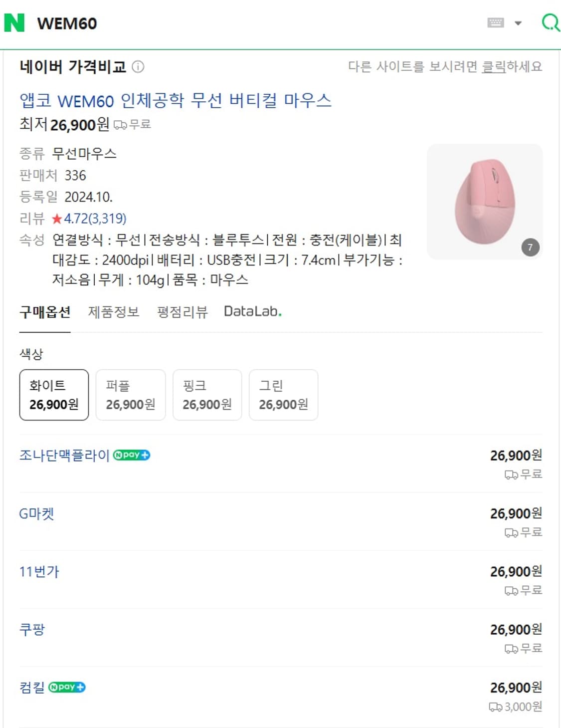Select the 퍼플 color option
561x728 pixels.
coord(131,395)
